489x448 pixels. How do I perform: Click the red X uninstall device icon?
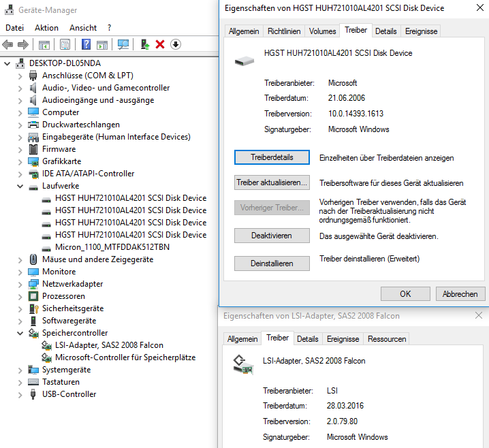tap(160, 44)
